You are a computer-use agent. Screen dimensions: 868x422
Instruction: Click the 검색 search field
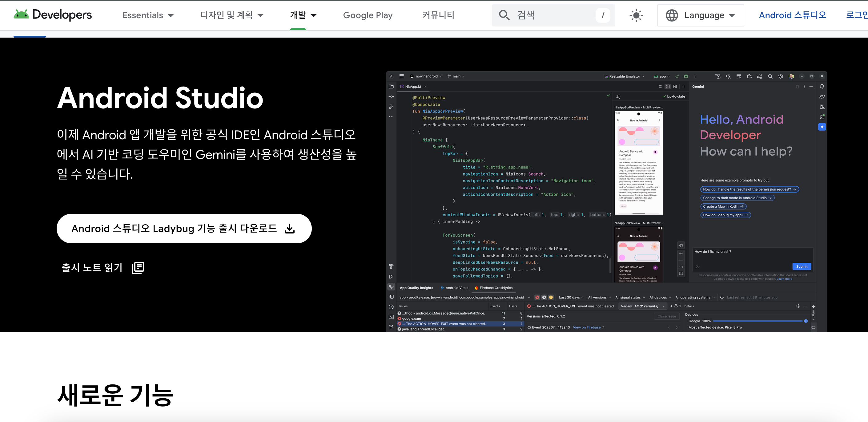coord(553,15)
